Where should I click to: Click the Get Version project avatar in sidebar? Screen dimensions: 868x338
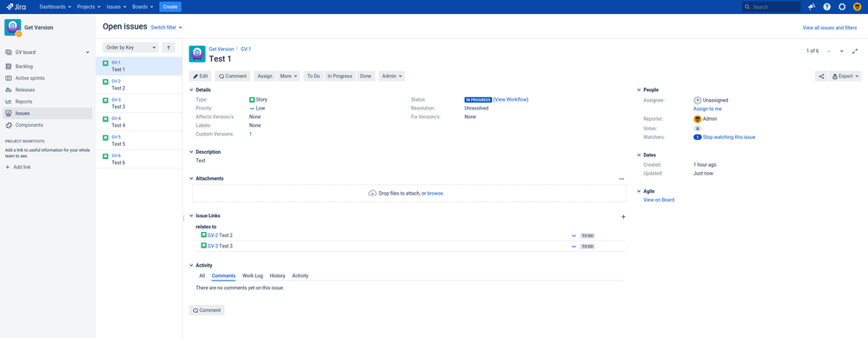tap(12, 28)
